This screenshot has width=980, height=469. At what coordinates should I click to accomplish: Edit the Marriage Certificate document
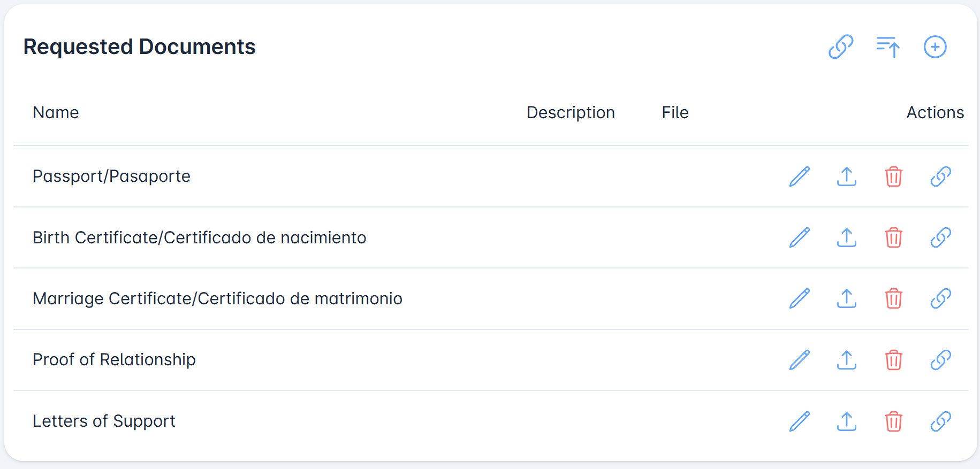[x=800, y=298]
